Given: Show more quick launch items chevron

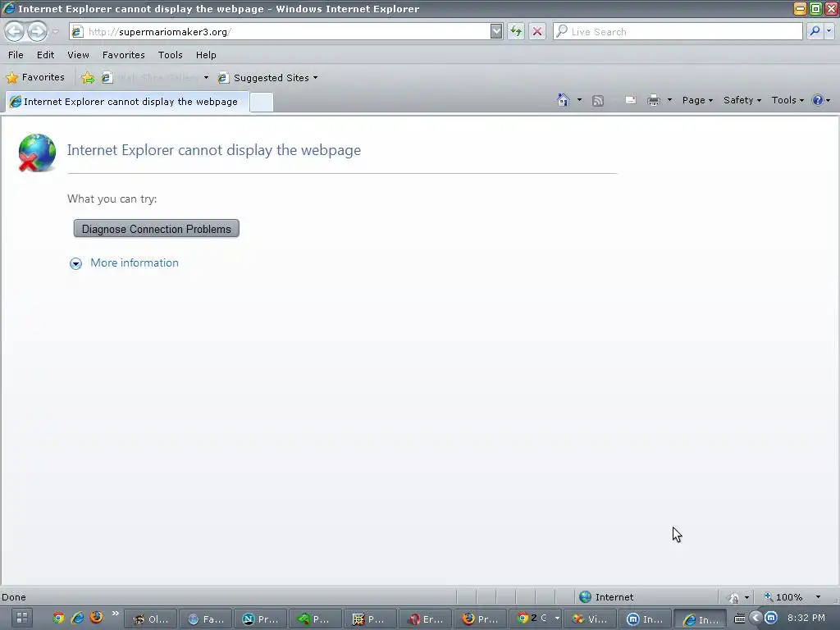Looking at the screenshot, I should 115,614.
